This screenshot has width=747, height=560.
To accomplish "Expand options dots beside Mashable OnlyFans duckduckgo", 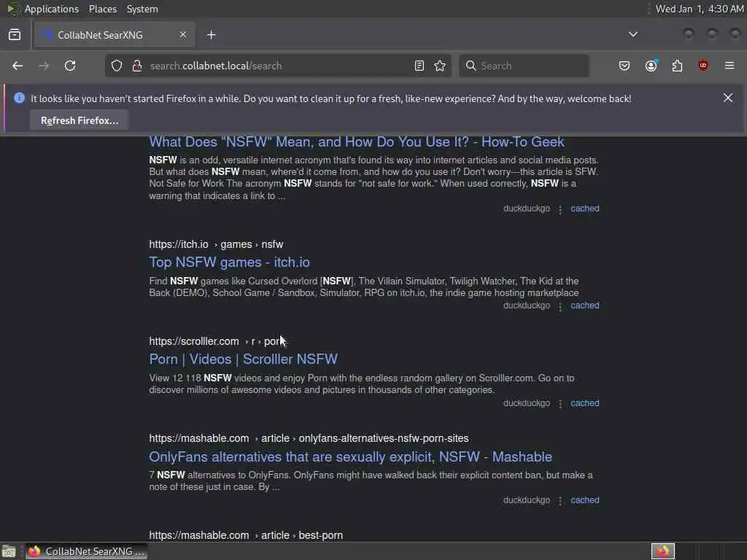I will pos(560,501).
